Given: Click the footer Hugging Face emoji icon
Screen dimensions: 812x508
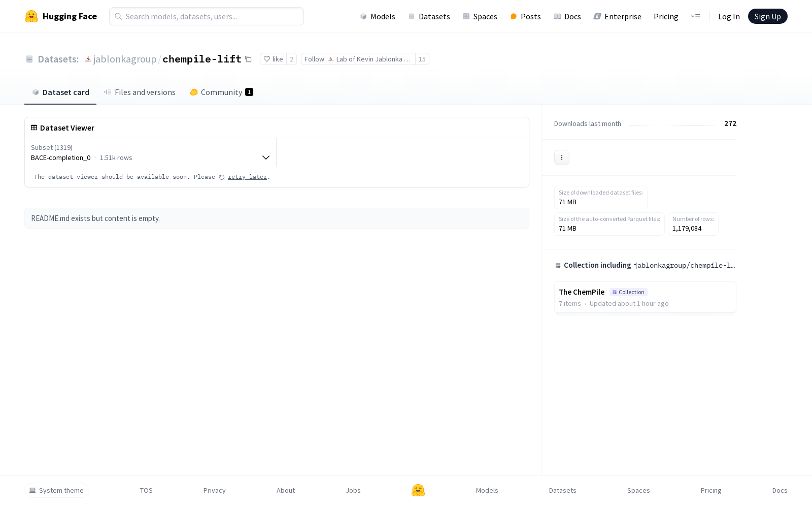Looking at the screenshot, I should tap(418, 490).
